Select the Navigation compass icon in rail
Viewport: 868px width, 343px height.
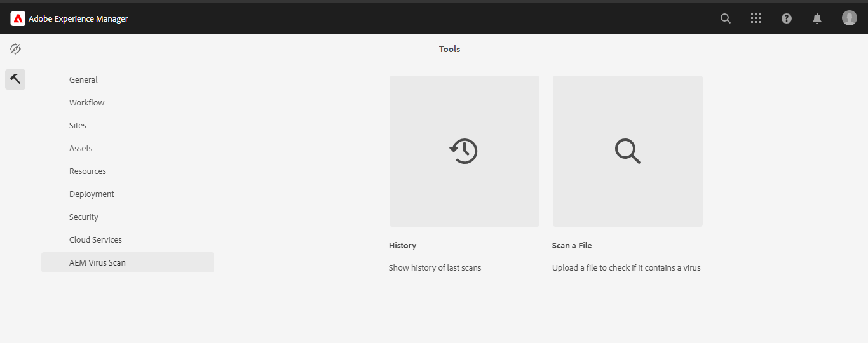pyautogui.click(x=15, y=49)
